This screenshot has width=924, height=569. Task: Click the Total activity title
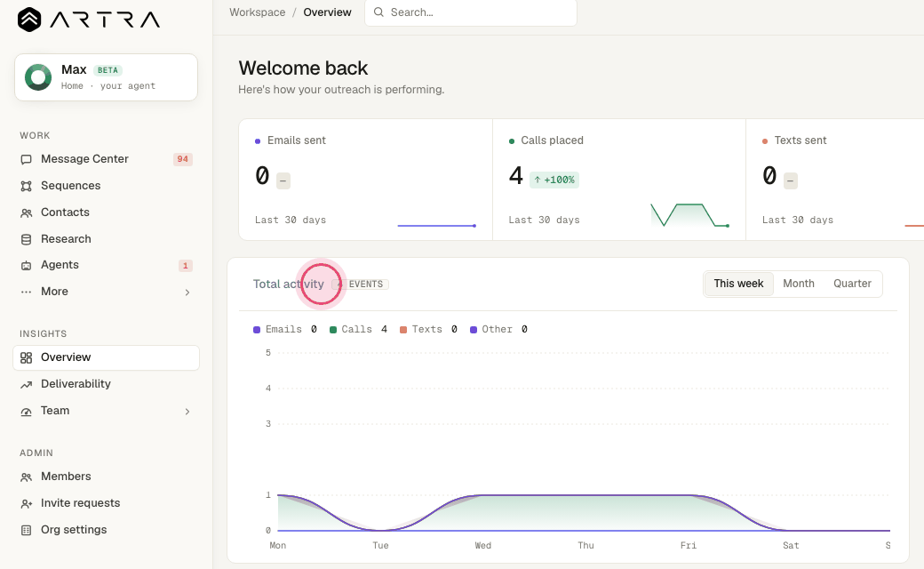pyautogui.click(x=288, y=284)
